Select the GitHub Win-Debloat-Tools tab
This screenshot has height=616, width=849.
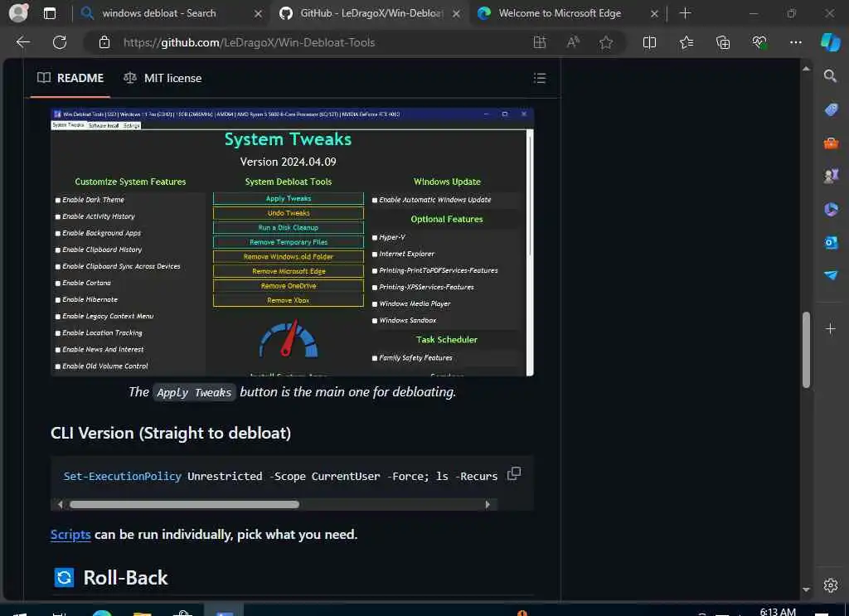pyautogui.click(x=371, y=13)
